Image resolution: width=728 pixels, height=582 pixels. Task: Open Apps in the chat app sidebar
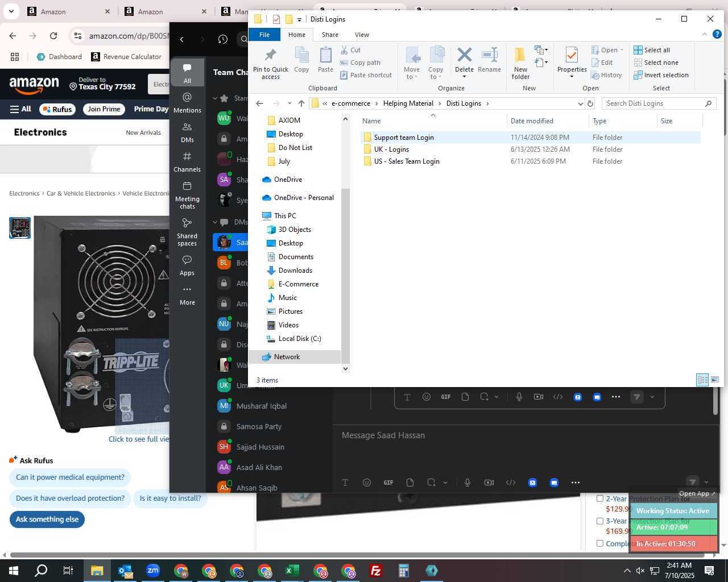click(187, 265)
